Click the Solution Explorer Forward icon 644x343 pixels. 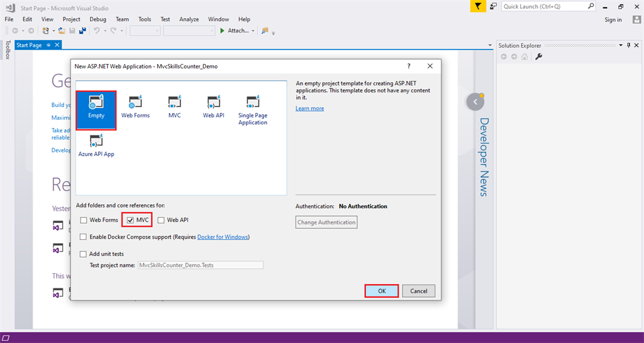click(514, 57)
